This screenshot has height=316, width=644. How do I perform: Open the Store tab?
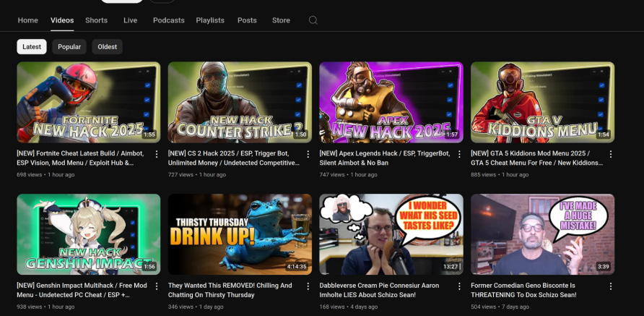tap(281, 20)
